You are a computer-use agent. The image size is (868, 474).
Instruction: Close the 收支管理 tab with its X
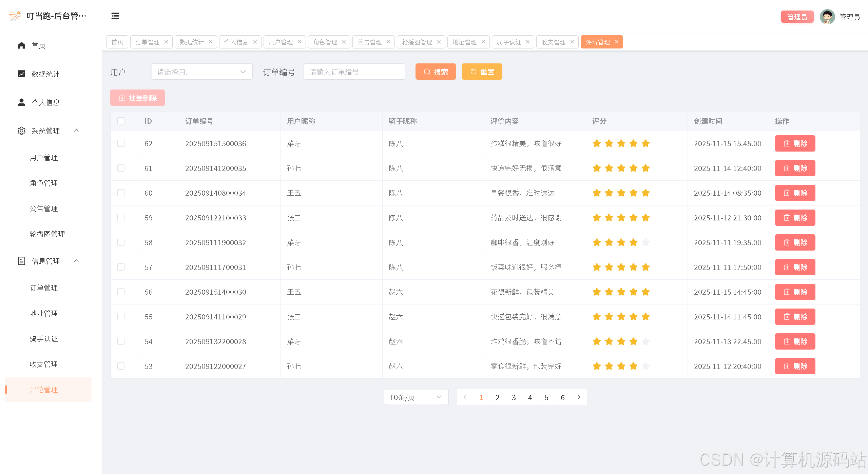click(x=572, y=42)
